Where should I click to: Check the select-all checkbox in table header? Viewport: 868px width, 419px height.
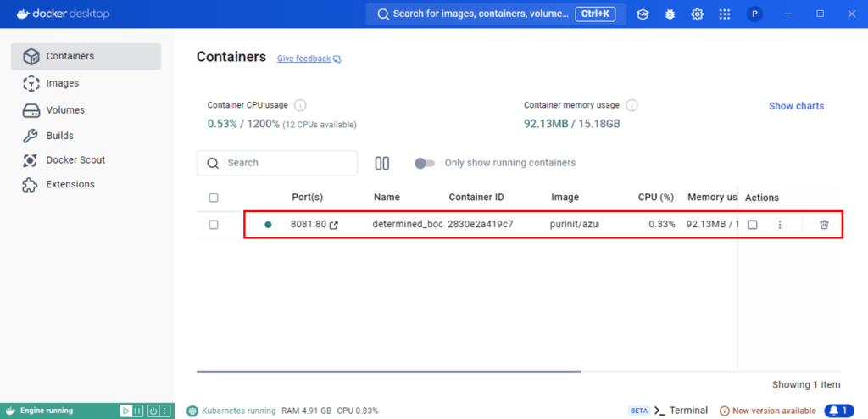(214, 198)
